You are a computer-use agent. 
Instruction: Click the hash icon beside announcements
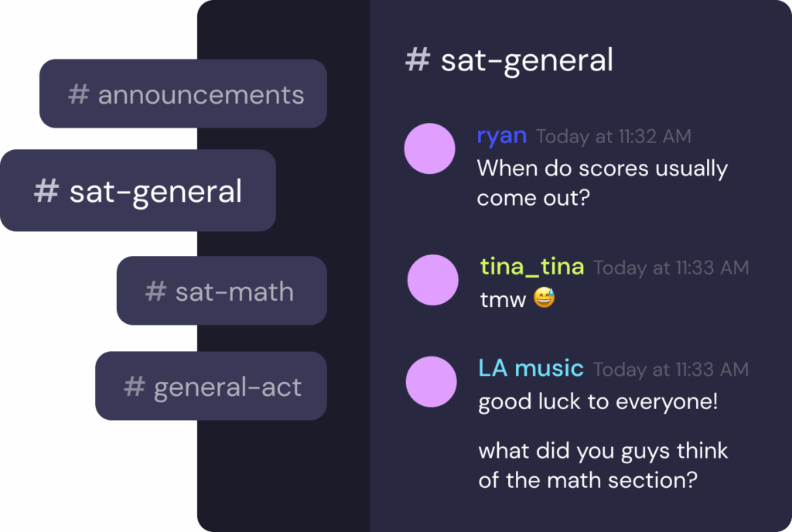click(79, 94)
